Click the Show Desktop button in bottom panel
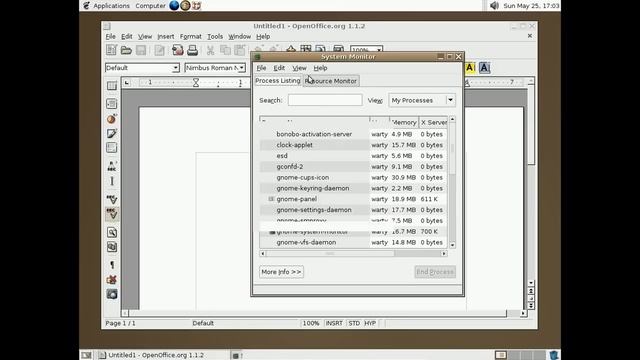The width and height of the screenshot is (640, 360). [x=86, y=355]
